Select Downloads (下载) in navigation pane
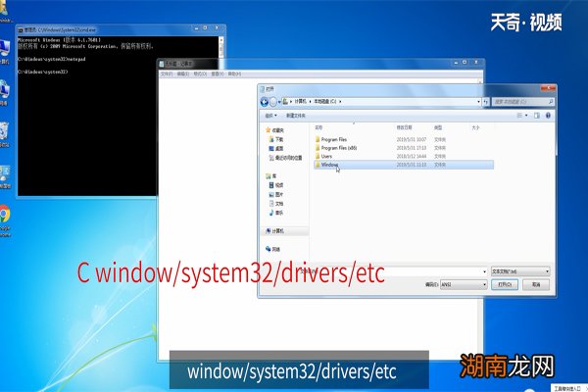The image size is (588, 392). pos(276,139)
